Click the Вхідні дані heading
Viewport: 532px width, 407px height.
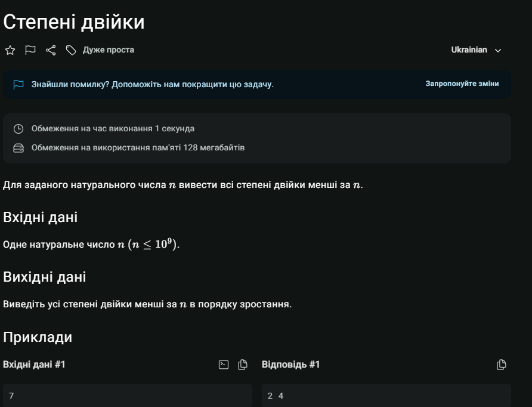[x=41, y=217]
